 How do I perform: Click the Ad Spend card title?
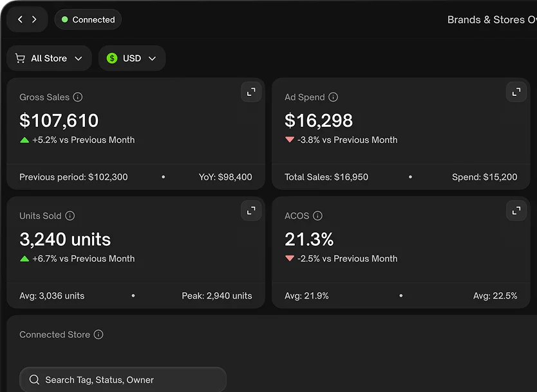(x=305, y=97)
